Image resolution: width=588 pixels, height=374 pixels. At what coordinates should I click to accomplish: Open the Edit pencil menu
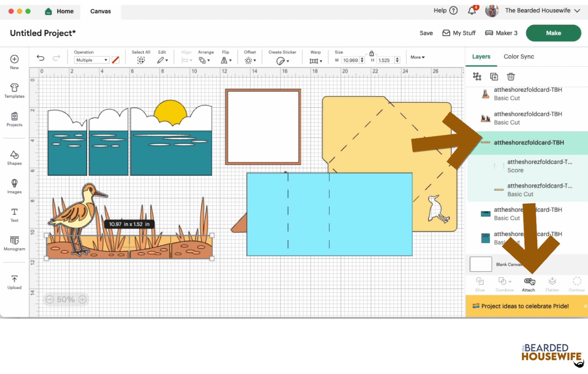(x=162, y=60)
